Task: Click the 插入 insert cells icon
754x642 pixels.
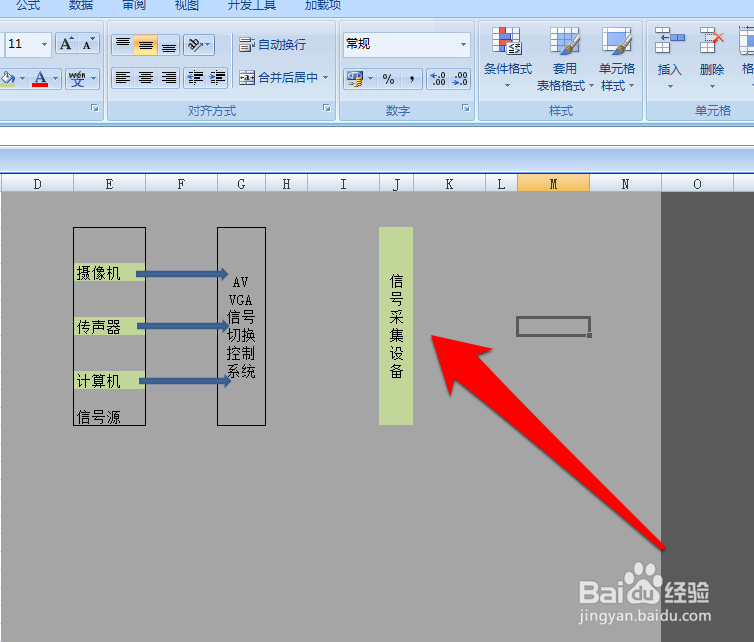Action: 669,40
